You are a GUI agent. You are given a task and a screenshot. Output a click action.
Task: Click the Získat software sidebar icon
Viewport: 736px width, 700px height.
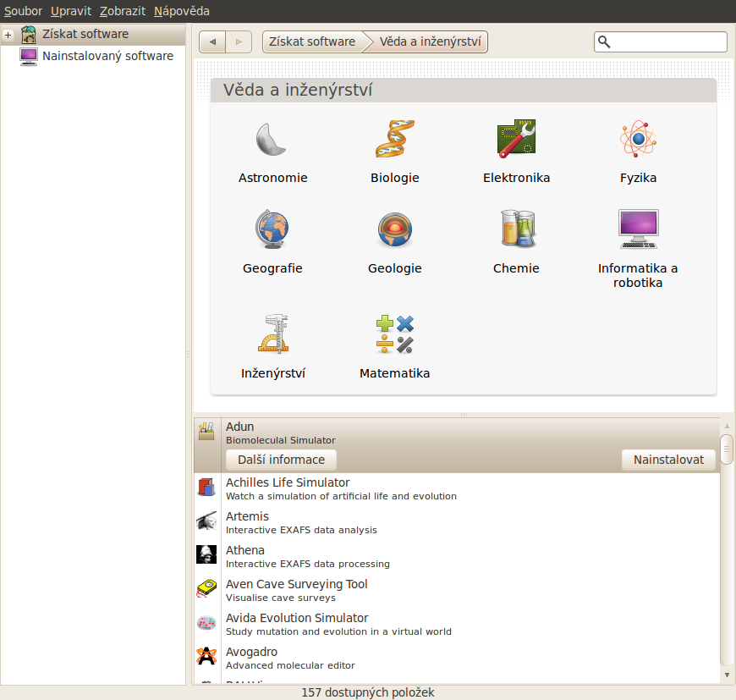point(29,34)
